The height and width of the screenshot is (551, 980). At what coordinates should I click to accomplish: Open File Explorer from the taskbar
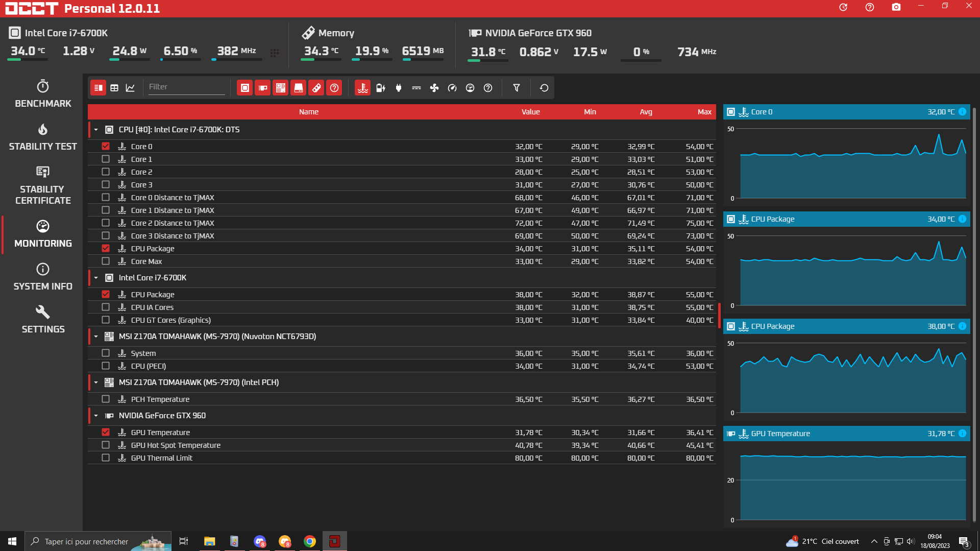pyautogui.click(x=209, y=541)
